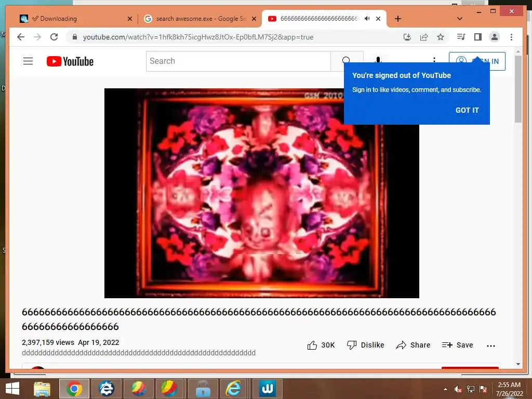Go back using browser back arrow
The height and width of the screenshot is (399, 532).
click(x=21, y=37)
